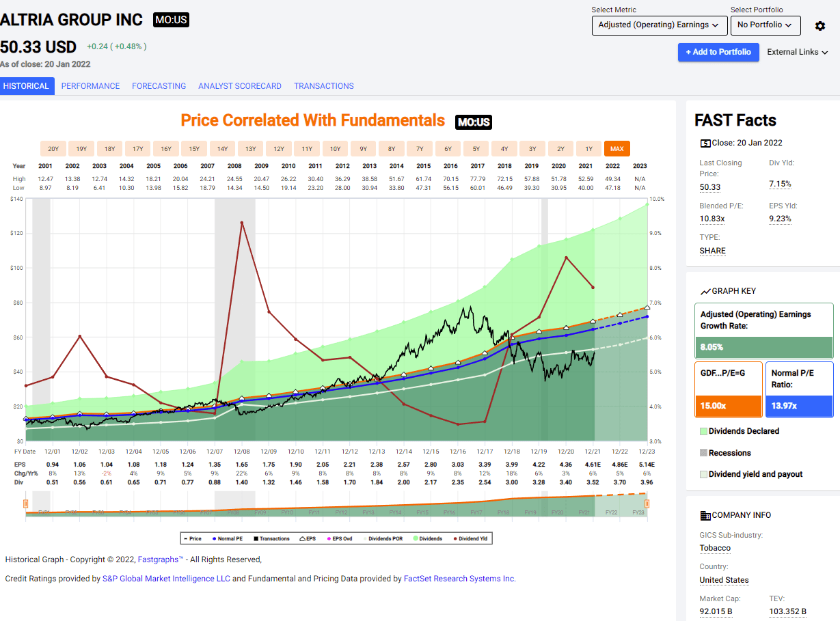This screenshot has height=621, width=840.
Task: Toggle EPS Ovd series in legend
Action: coord(338,538)
